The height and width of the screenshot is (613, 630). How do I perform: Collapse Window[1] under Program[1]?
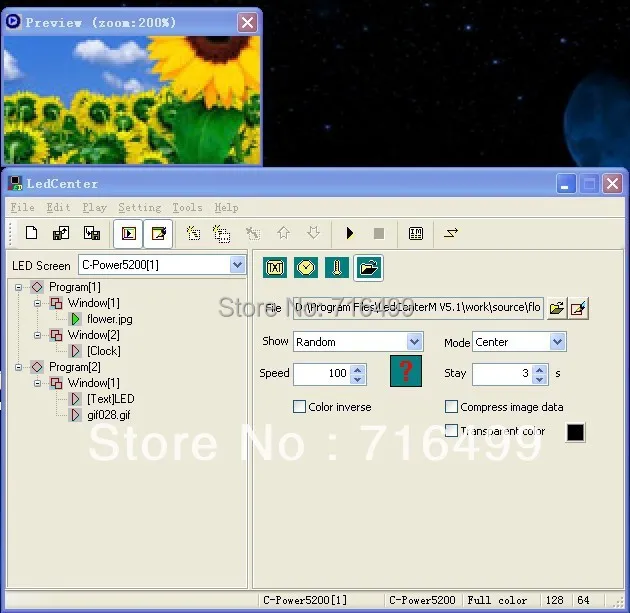[x=37, y=303]
